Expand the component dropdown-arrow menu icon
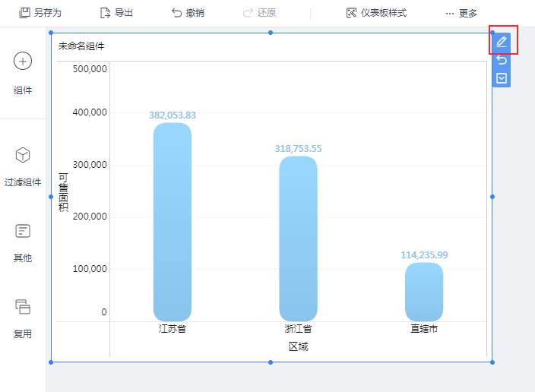 click(502, 78)
